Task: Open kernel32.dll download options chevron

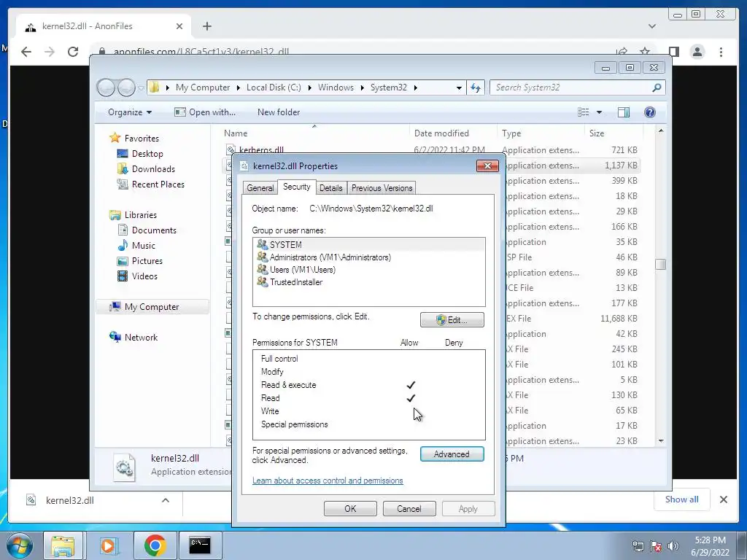Action: (x=166, y=500)
